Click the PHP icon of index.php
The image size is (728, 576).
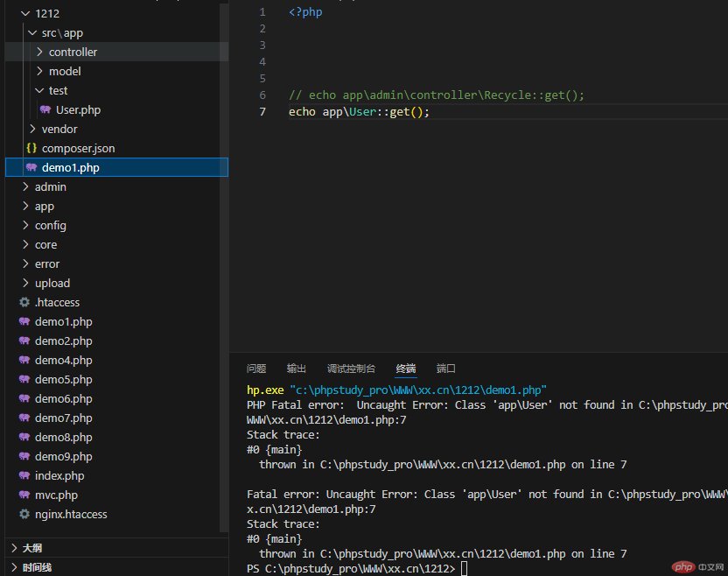coord(24,475)
